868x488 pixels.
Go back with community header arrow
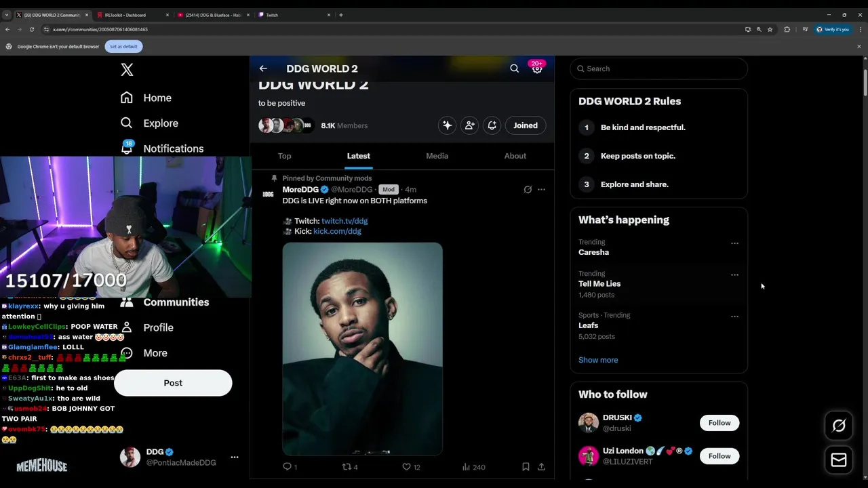pos(263,68)
